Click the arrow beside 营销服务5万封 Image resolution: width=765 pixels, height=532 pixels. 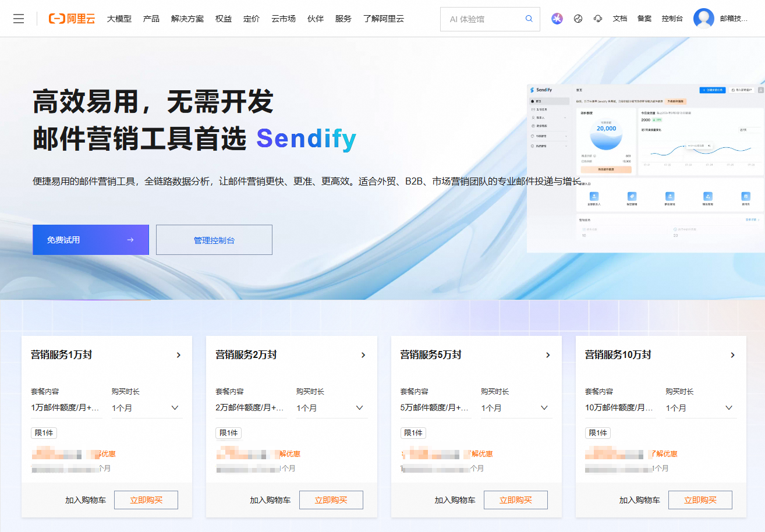(x=548, y=355)
